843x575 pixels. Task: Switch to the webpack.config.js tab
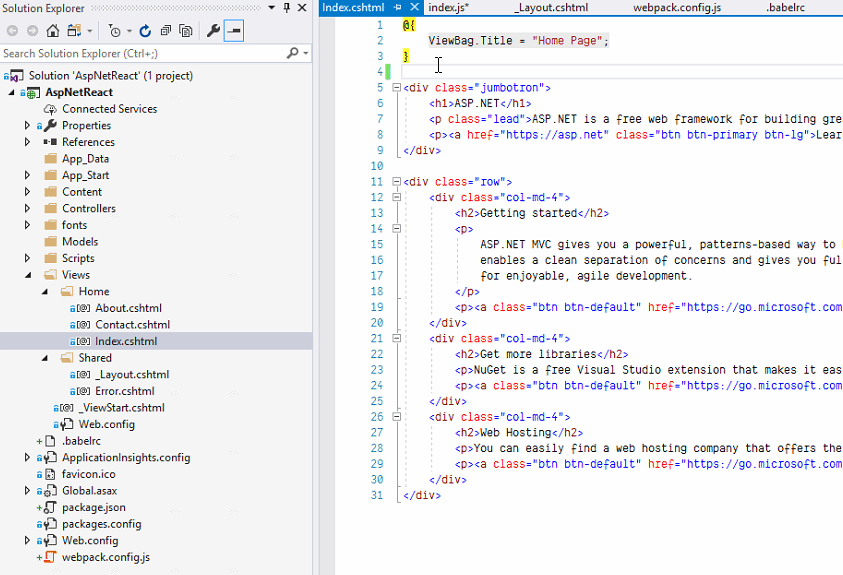pos(676,8)
